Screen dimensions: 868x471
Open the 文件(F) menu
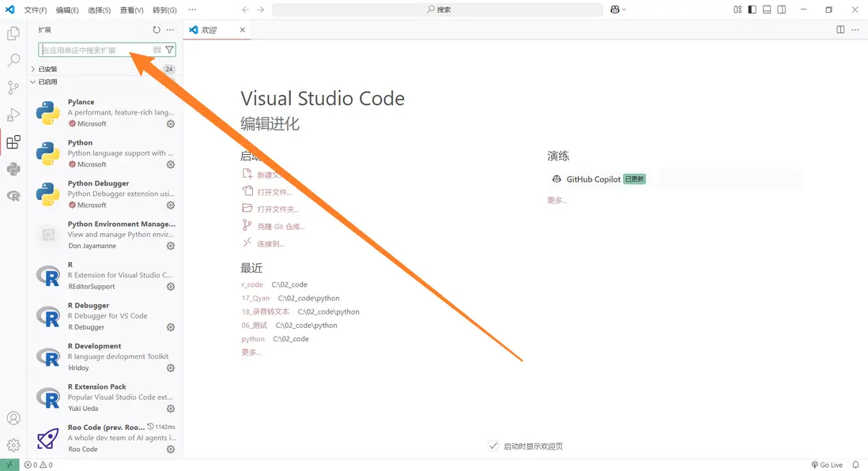(36, 10)
